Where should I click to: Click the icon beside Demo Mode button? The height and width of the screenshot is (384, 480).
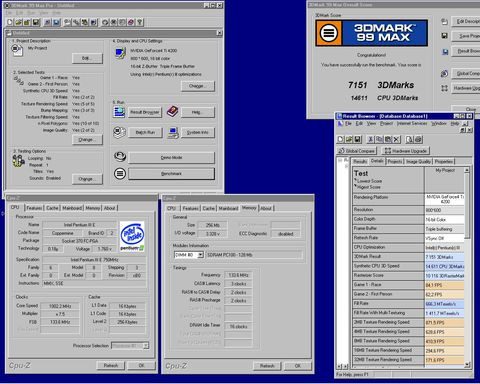pos(120,157)
